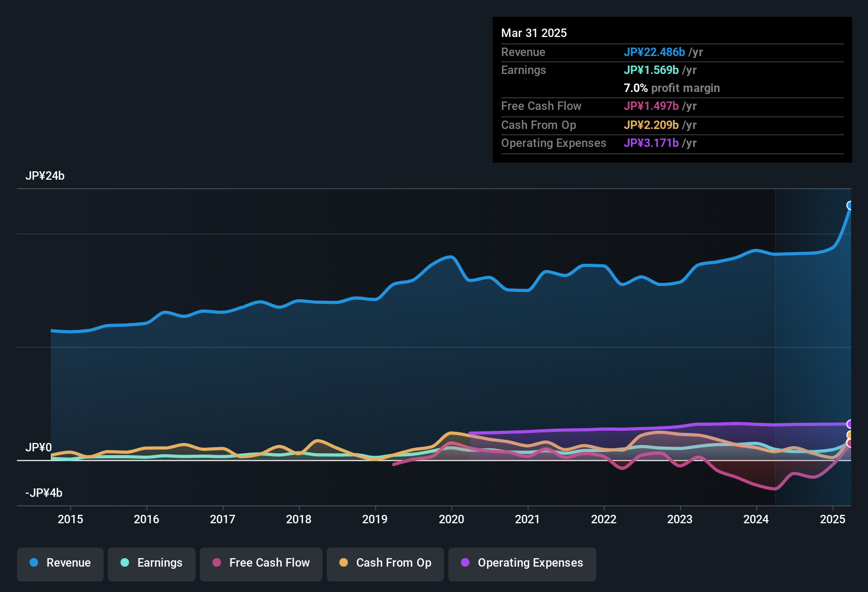Image resolution: width=868 pixels, height=592 pixels.
Task: Click the 7.0% profit margin text
Action: [x=672, y=88]
